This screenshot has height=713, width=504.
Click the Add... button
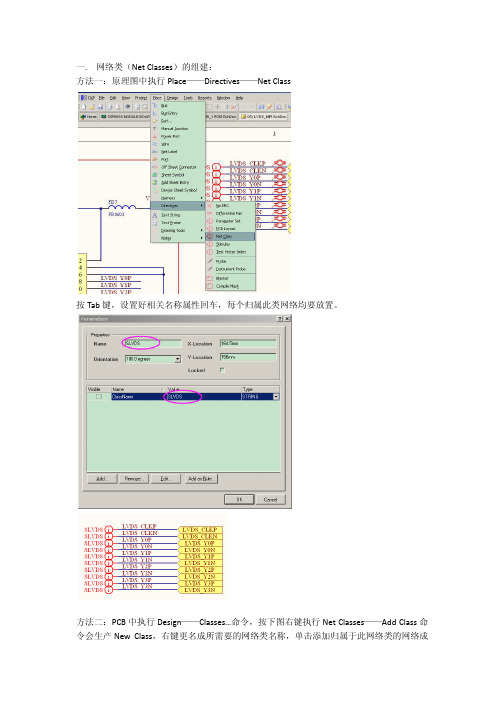101,479
